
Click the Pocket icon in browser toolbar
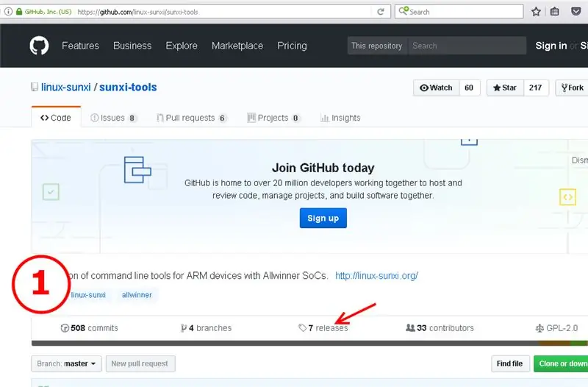pyautogui.click(x=576, y=12)
